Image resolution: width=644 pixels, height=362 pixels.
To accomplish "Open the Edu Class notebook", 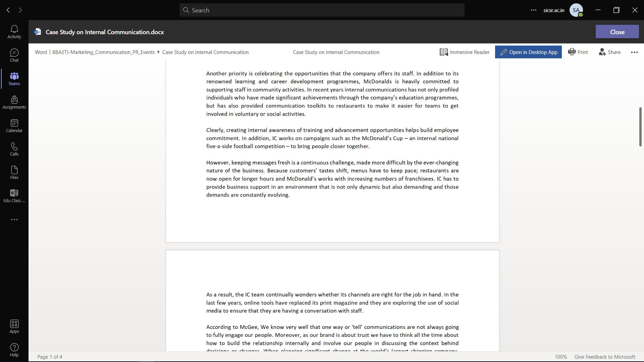I will (x=14, y=195).
